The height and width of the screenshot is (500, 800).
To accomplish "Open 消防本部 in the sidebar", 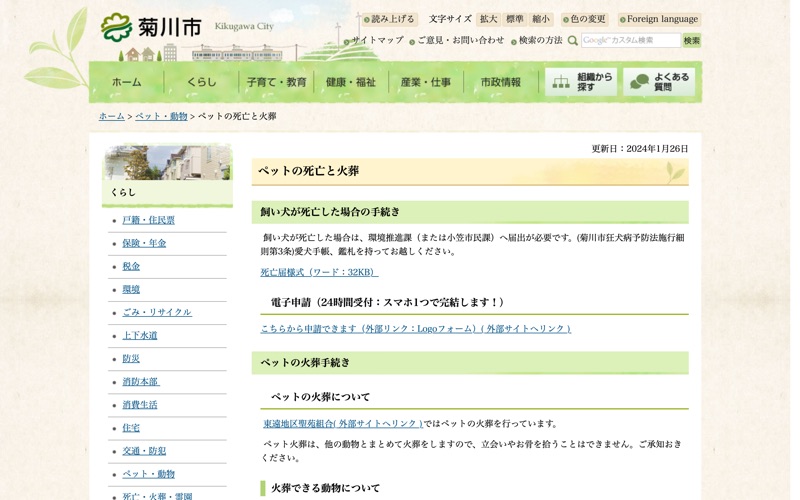I will click(141, 382).
